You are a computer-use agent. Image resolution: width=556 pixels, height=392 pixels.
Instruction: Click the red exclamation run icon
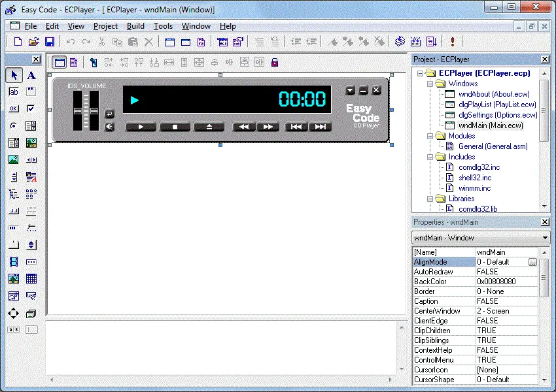coord(452,42)
